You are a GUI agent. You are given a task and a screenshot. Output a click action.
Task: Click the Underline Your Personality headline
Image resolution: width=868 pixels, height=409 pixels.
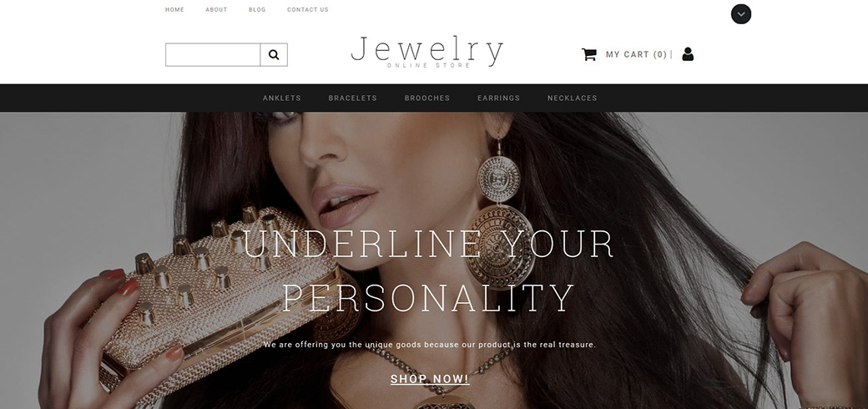pos(428,270)
